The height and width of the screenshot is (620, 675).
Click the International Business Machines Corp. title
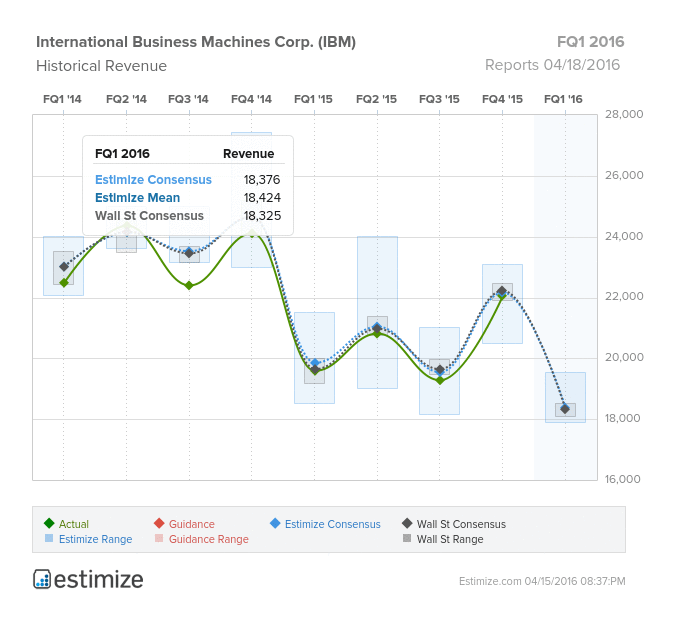click(x=196, y=42)
